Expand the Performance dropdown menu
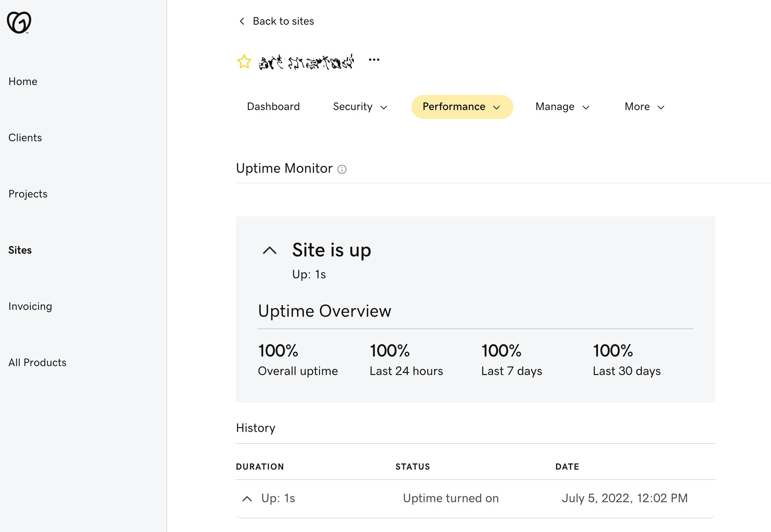771x532 pixels. pos(462,107)
